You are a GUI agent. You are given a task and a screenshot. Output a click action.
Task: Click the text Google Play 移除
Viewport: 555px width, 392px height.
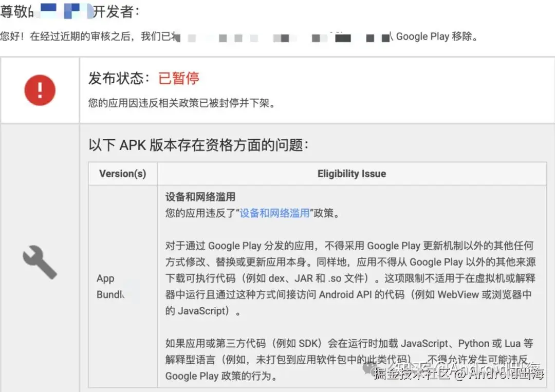(x=437, y=36)
